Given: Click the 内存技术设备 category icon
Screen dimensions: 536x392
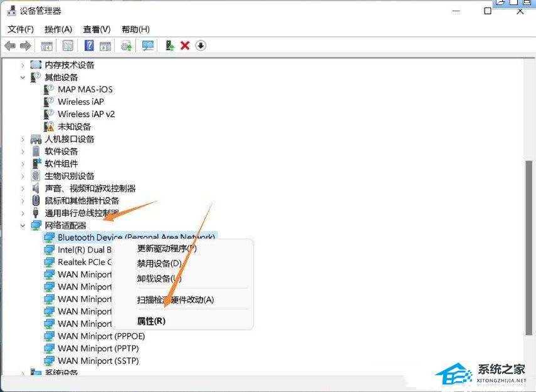Looking at the screenshot, I should [36, 64].
